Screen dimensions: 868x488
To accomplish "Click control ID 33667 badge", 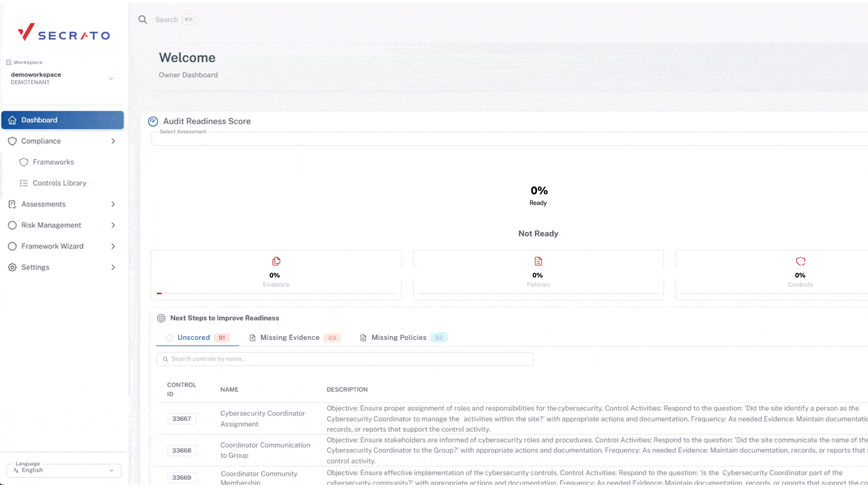I will [181, 418].
